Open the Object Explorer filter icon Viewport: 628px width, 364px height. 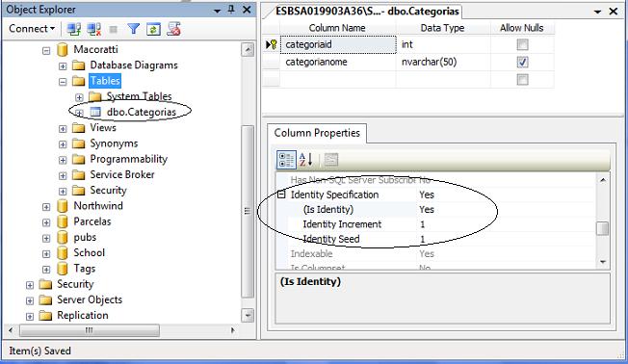(x=133, y=29)
